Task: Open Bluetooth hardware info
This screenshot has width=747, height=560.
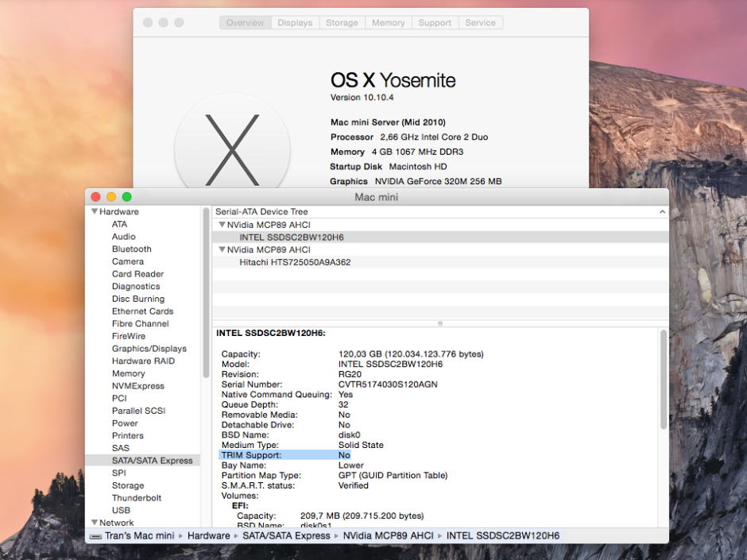Action: point(131,249)
